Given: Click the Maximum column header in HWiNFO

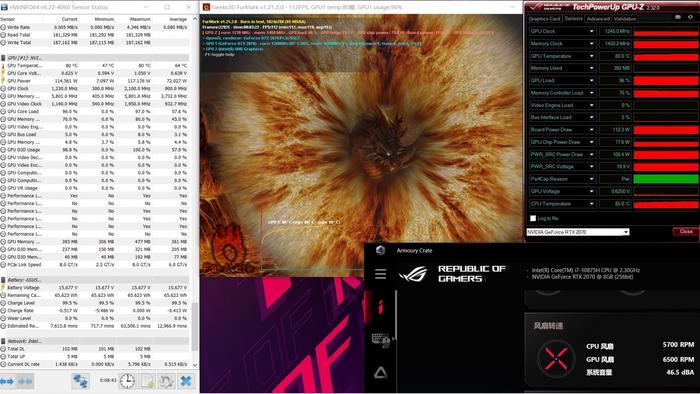Looking at the screenshot, I should pyautogui.click(x=140, y=19).
